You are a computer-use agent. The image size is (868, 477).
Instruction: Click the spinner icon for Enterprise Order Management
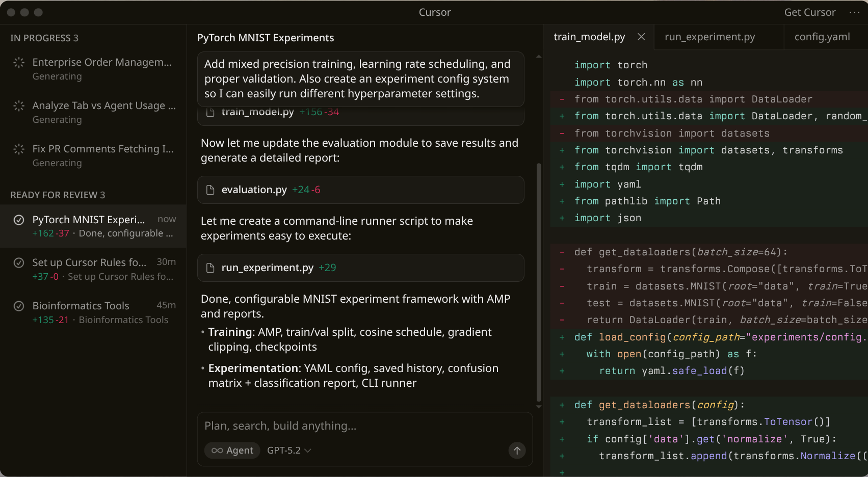(19, 63)
